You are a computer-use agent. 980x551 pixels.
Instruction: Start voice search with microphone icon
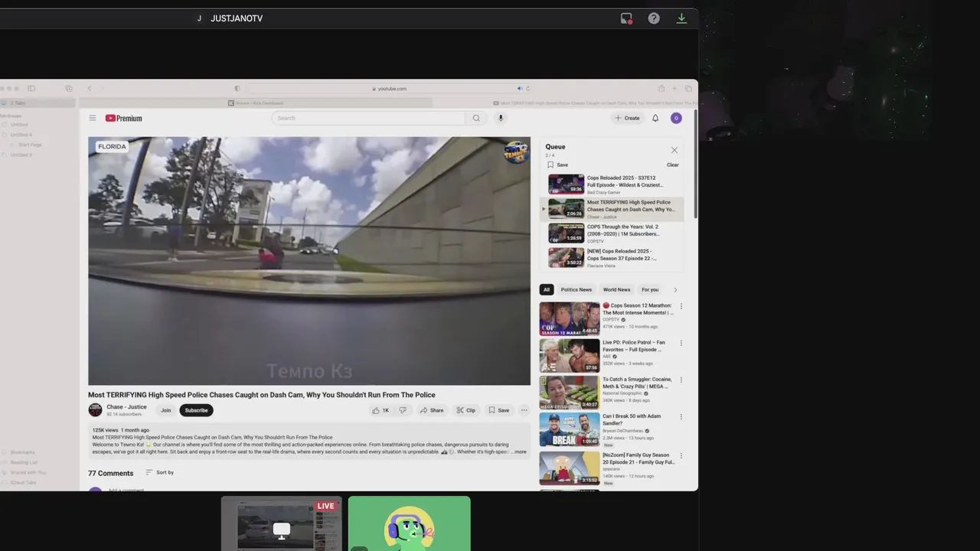[x=501, y=118]
